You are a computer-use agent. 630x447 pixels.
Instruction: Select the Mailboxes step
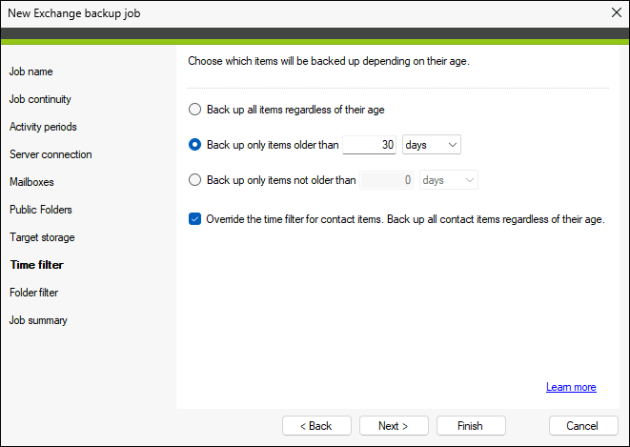pyautogui.click(x=32, y=182)
